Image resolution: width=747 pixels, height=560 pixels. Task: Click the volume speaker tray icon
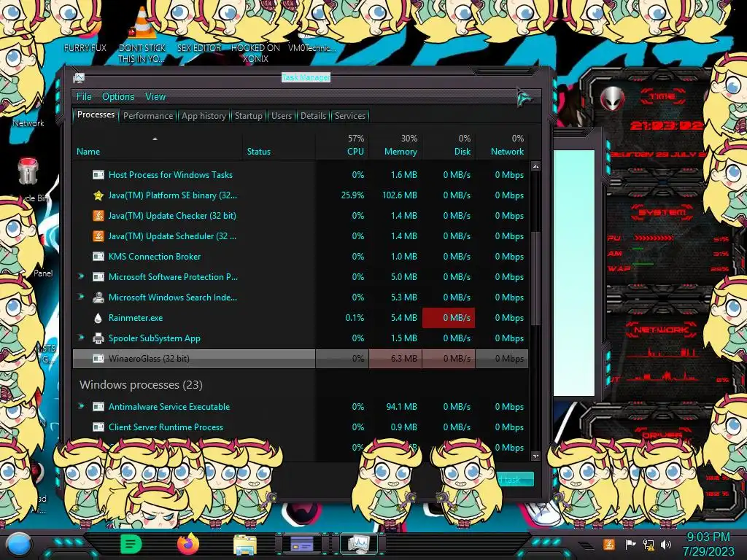(x=666, y=544)
